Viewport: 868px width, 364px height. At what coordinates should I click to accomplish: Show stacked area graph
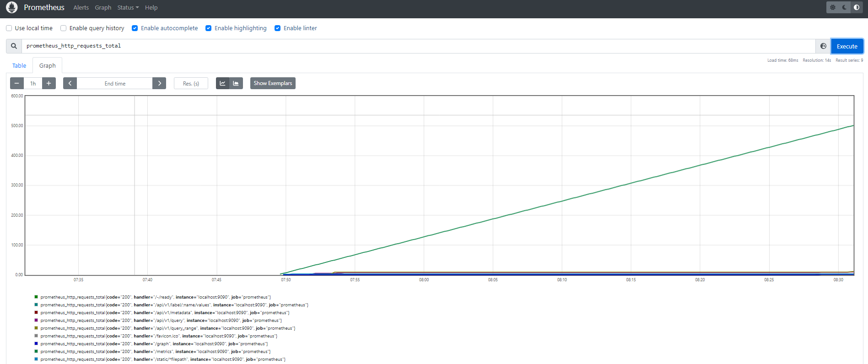click(236, 83)
